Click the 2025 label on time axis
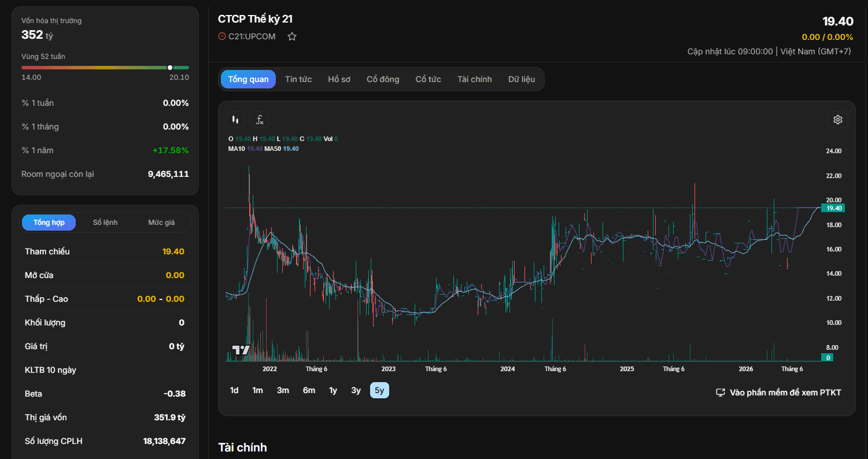This screenshot has width=868, height=459. 627,369
